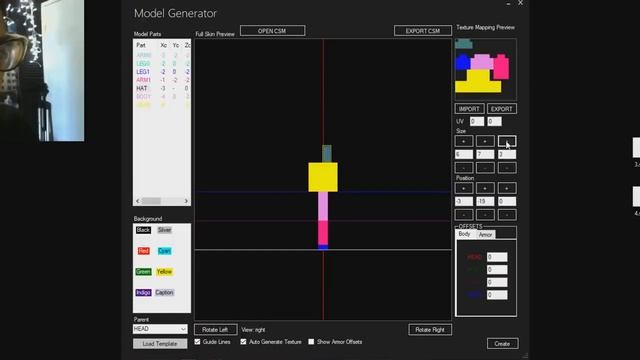Set background to Yellow
The image size is (640, 360).
164,272
